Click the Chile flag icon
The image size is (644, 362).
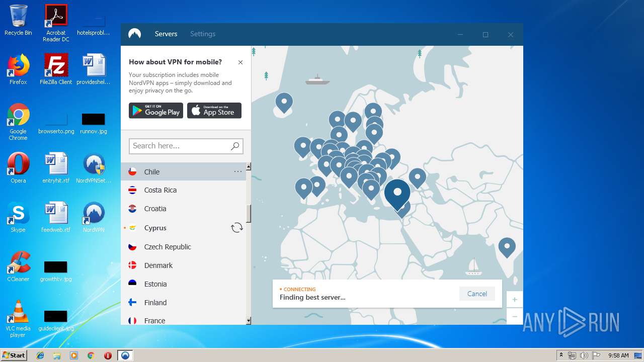point(132,171)
